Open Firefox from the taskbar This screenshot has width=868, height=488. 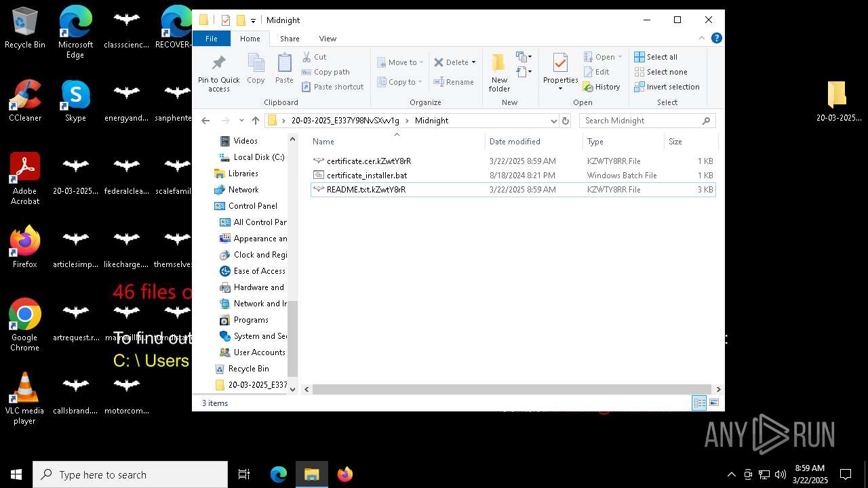345,474
